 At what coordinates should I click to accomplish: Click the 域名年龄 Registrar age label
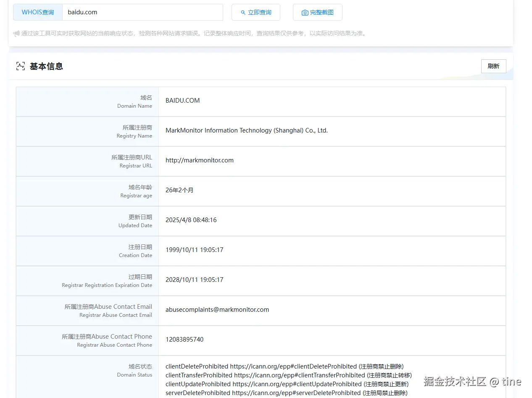137,191
